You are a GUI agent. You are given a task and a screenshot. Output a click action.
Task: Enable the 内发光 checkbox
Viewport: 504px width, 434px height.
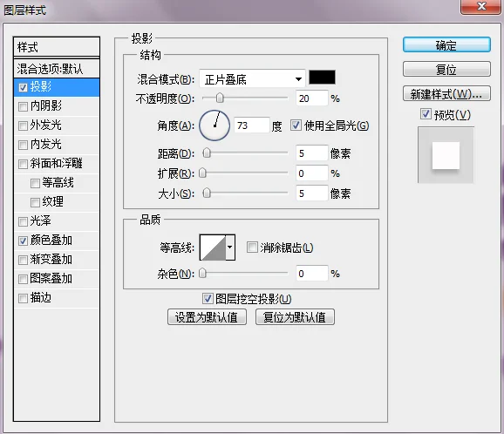tap(23, 145)
